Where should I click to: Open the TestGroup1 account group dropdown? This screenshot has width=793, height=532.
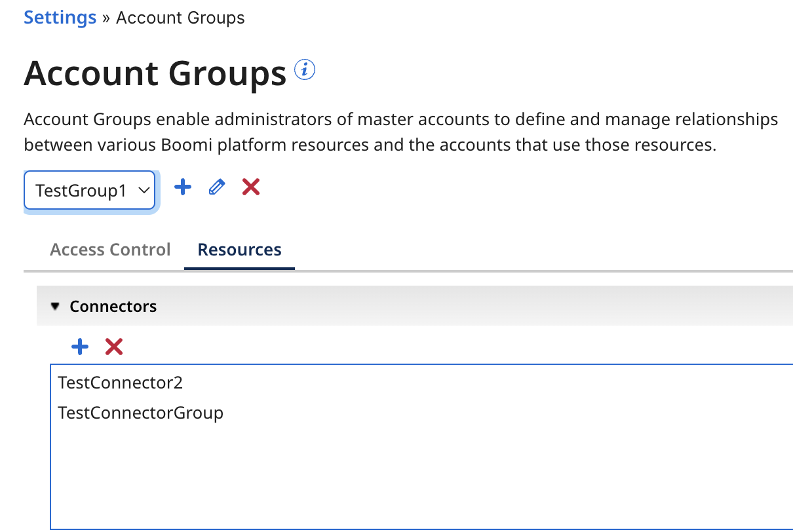(x=89, y=189)
